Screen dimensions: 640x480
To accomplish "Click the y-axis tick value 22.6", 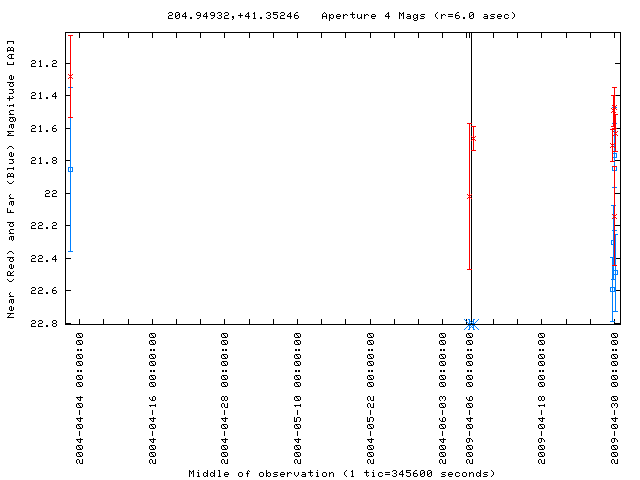I will [x=44, y=291].
